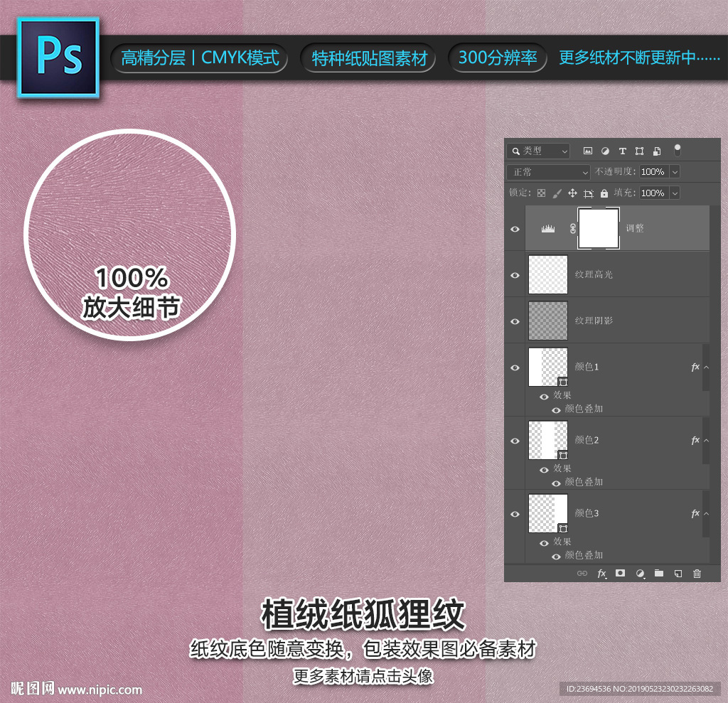
Task: Toggle the layer filter on/off switch
Action: [678, 150]
